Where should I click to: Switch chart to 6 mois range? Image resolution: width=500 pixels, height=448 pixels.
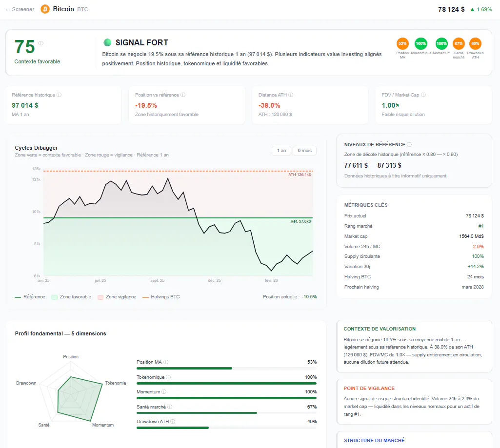(x=304, y=151)
